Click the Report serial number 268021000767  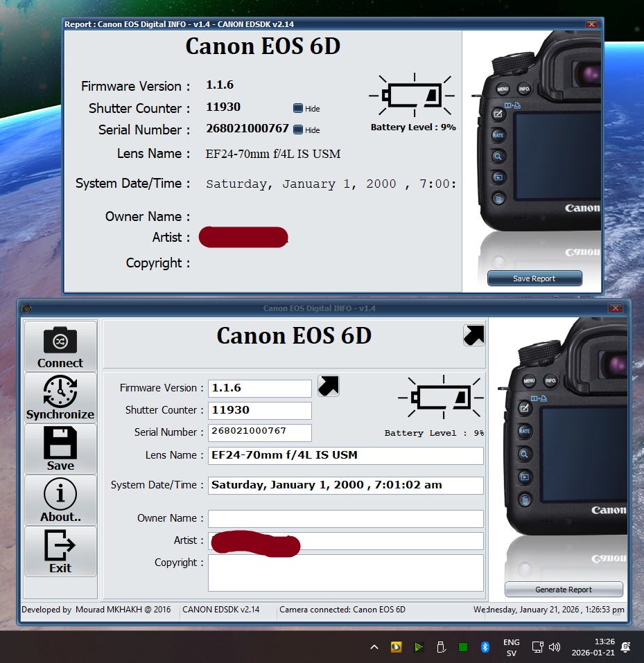(247, 129)
